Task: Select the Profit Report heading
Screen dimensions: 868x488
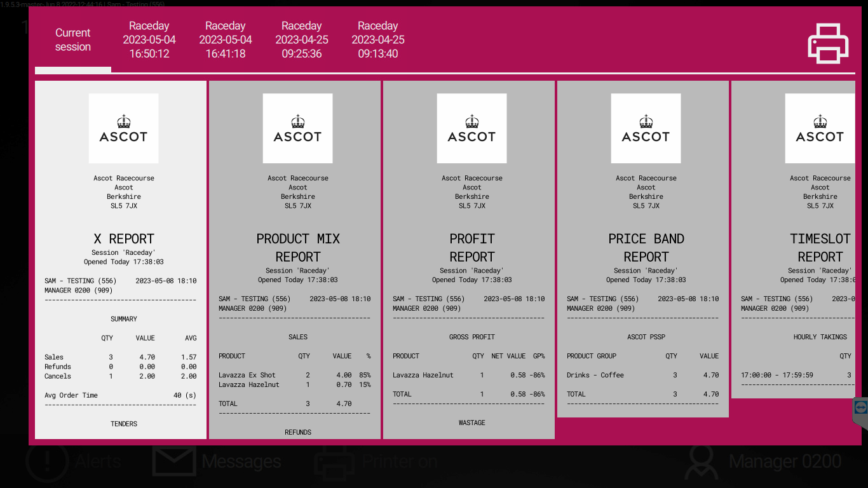Action: (x=471, y=248)
